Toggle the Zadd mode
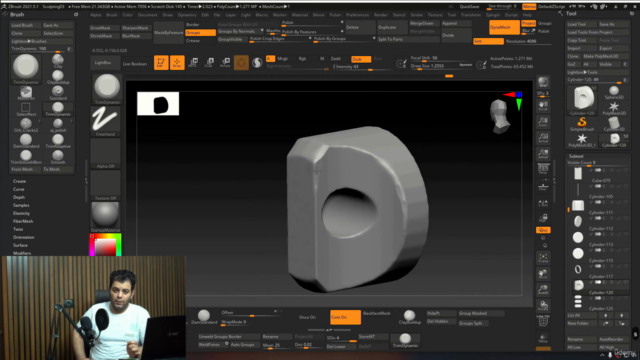This screenshot has width=640, height=360. (336, 59)
